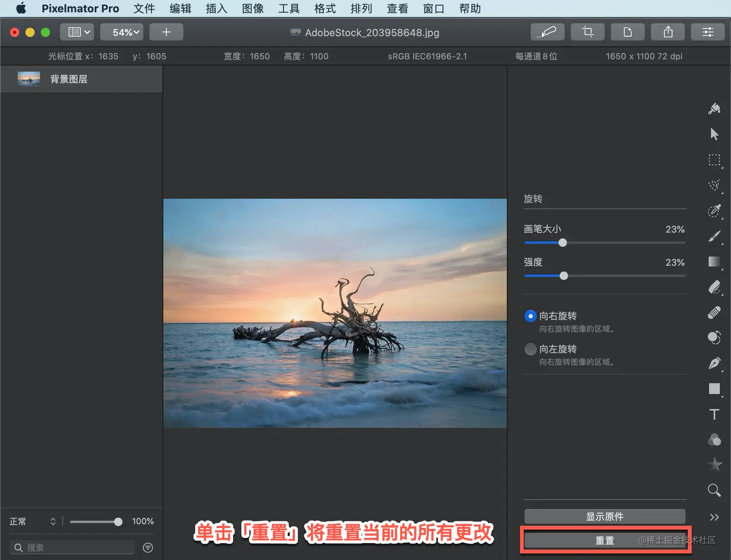
Task: Select the color selection eyedropper tool
Action: pos(714,211)
